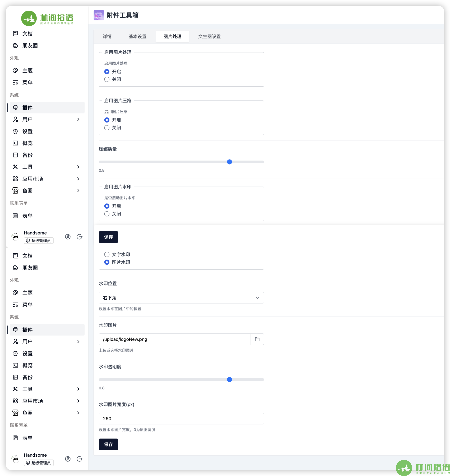Switch to the 基本设置 tab
The height and width of the screenshot is (476, 450).
tap(137, 36)
